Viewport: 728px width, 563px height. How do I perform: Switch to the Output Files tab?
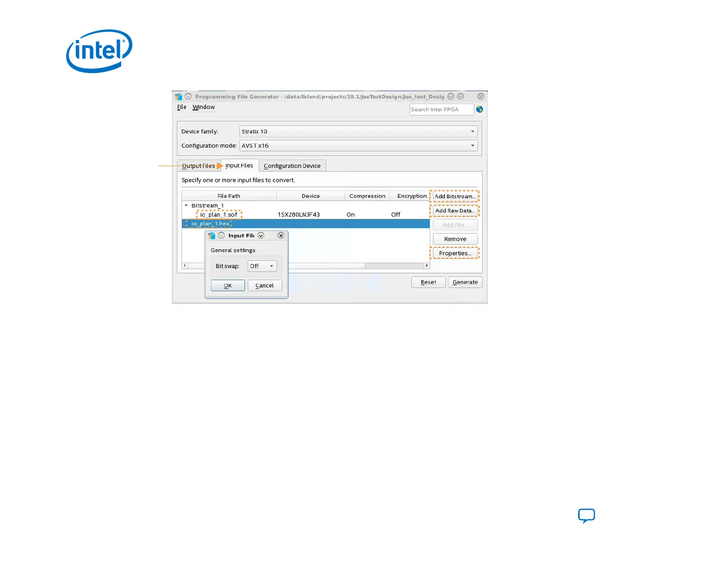point(199,166)
